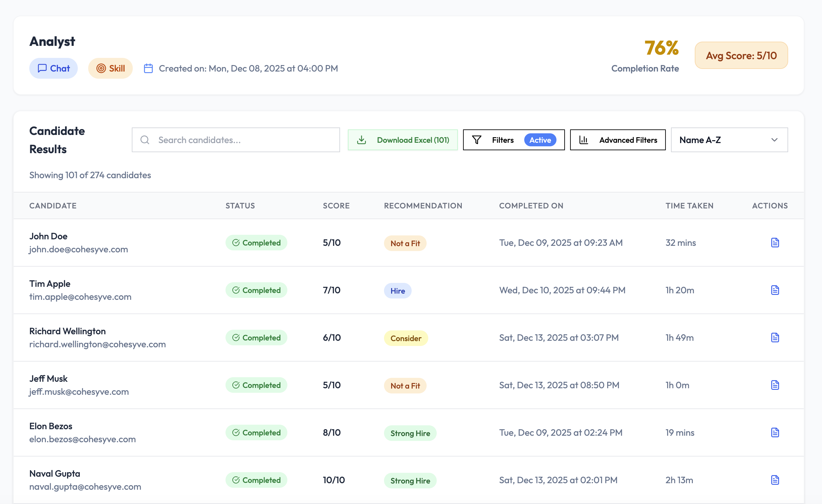822x504 pixels.
Task: Open Jeff Musk's report icon
Action: point(774,385)
